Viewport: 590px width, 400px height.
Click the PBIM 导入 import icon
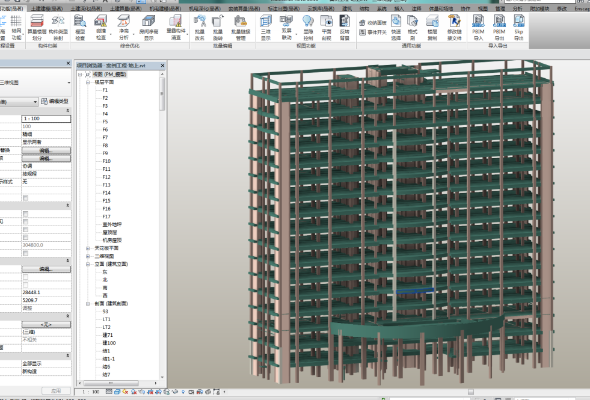478,27
